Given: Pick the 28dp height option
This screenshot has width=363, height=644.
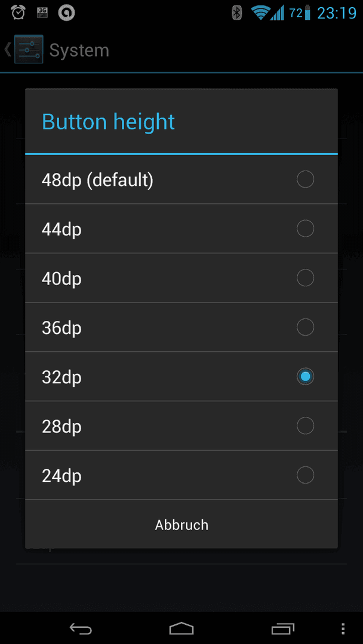Looking at the screenshot, I should [x=181, y=426].
